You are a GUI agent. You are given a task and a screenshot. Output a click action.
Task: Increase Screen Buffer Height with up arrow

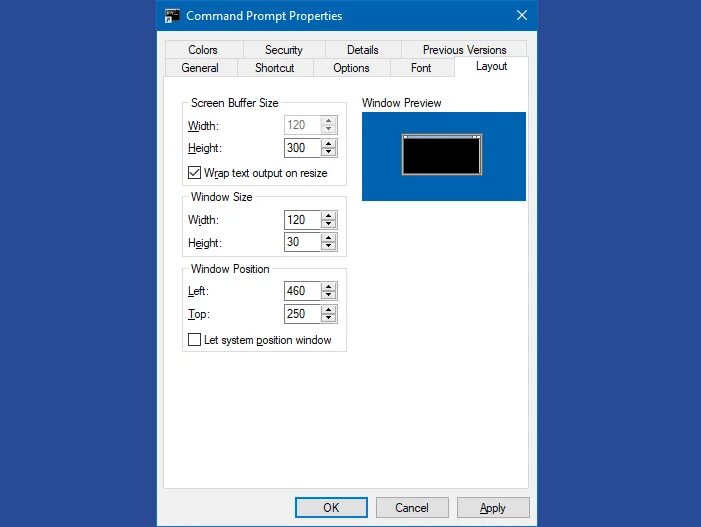point(329,143)
